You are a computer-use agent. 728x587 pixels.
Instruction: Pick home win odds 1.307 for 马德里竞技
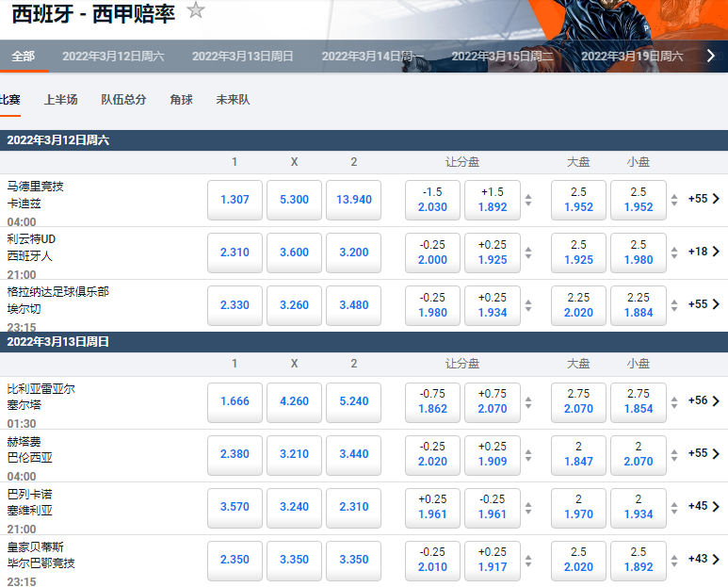pyautogui.click(x=235, y=200)
